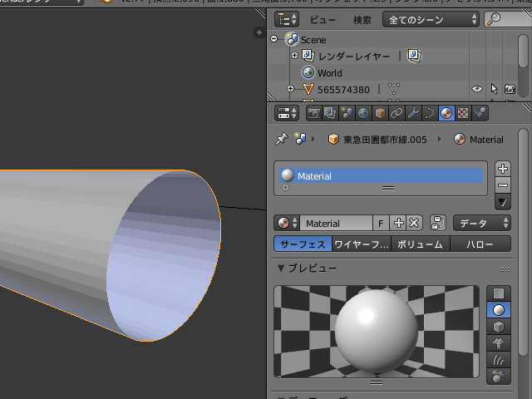Unlink the material with the X button
Viewport: 532px width, 399px height.
pos(414,224)
